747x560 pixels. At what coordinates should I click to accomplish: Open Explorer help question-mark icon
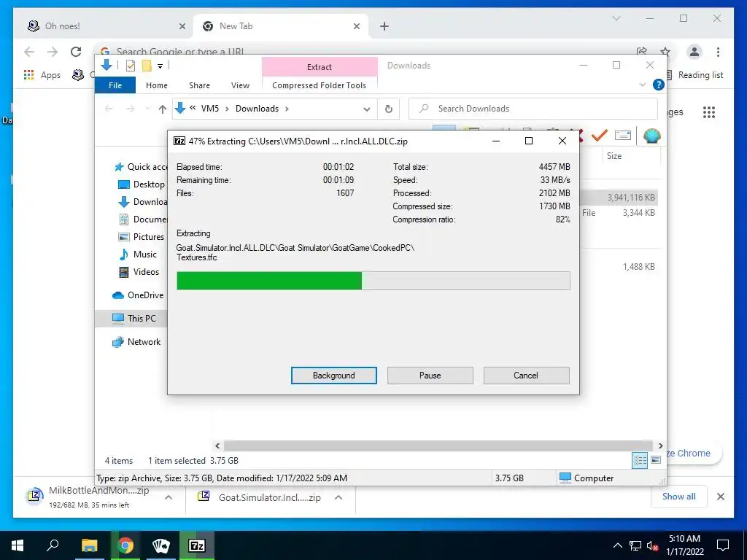[x=659, y=85]
